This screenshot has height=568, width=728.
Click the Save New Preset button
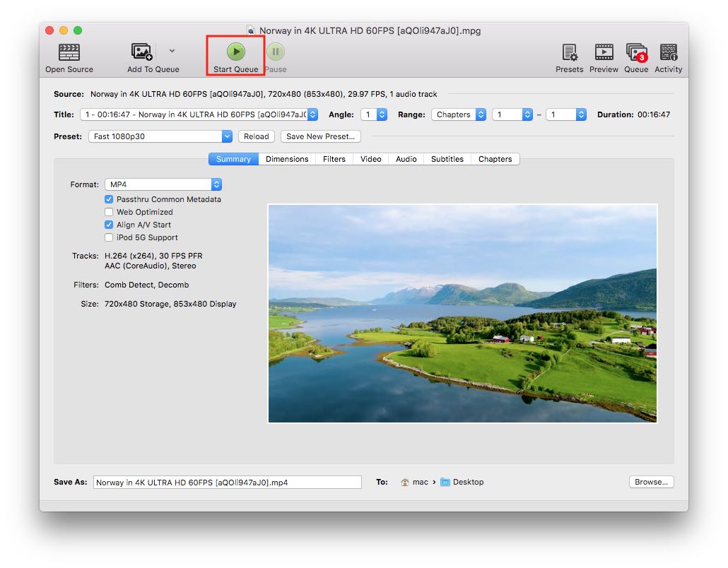click(x=320, y=136)
